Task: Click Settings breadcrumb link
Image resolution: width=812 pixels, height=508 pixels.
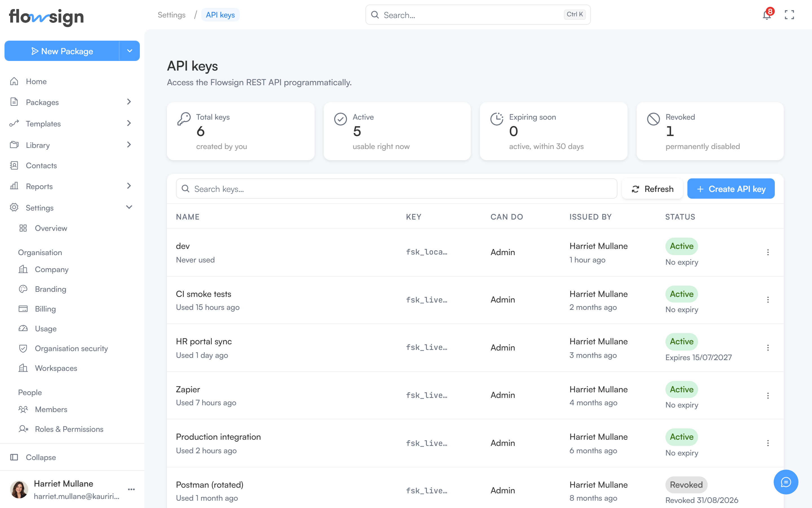Action: [x=171, y=15]
